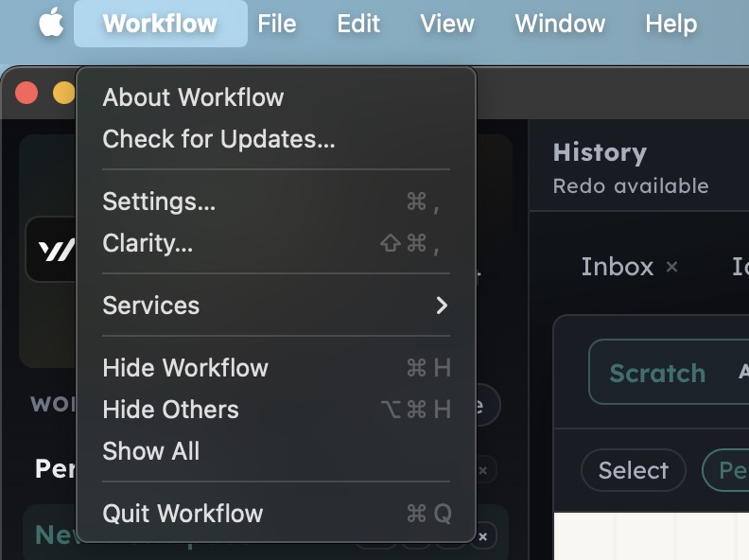Image resolution: width=749 pixels, height=560 pixels.
Task: Click the Redo available text
Action: click(631, 185)
